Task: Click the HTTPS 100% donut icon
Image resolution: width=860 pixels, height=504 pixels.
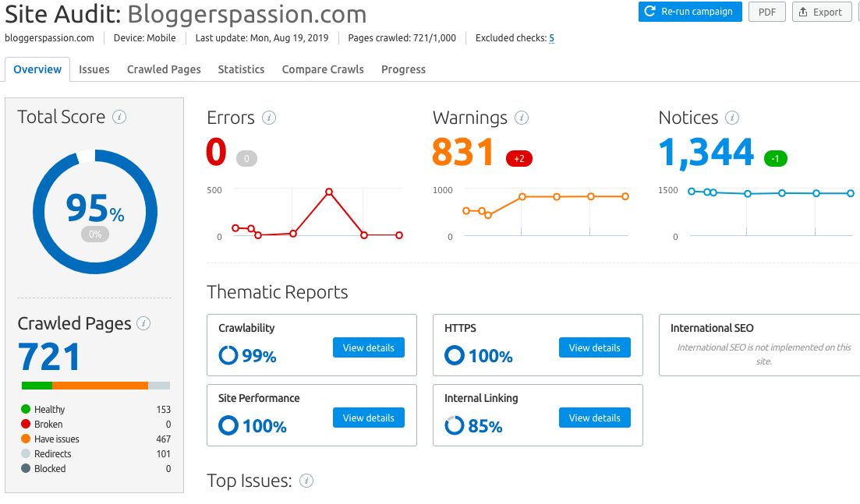Action: pyautogui.click(x=454, y=355)
